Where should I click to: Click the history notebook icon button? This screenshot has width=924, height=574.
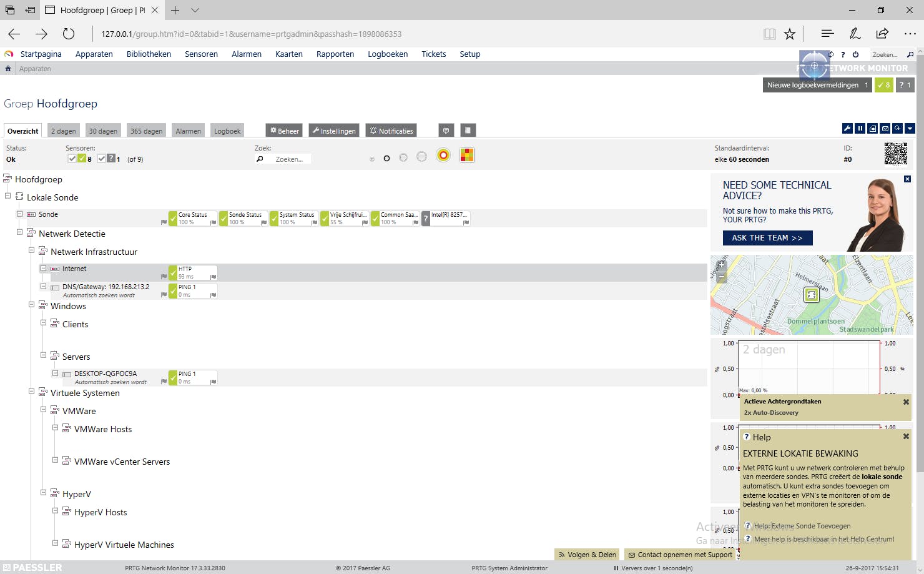click(x=468, y=131)
